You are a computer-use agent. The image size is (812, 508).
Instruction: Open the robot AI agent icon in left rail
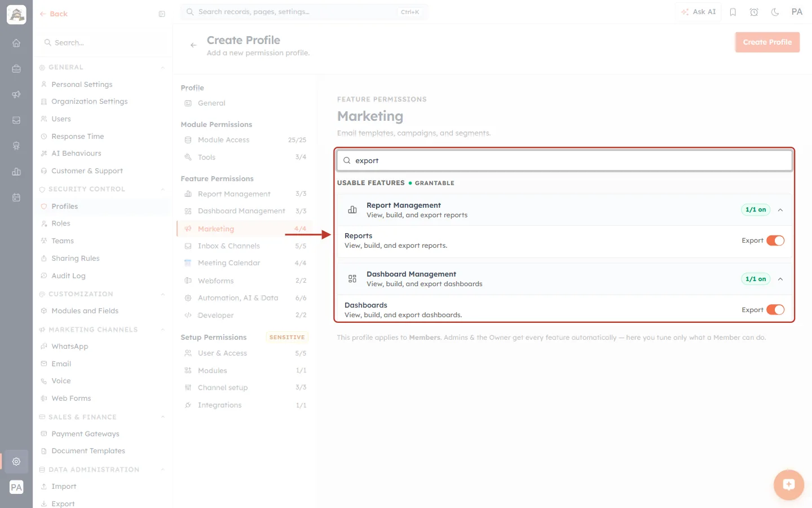click(x=16, y=146)
